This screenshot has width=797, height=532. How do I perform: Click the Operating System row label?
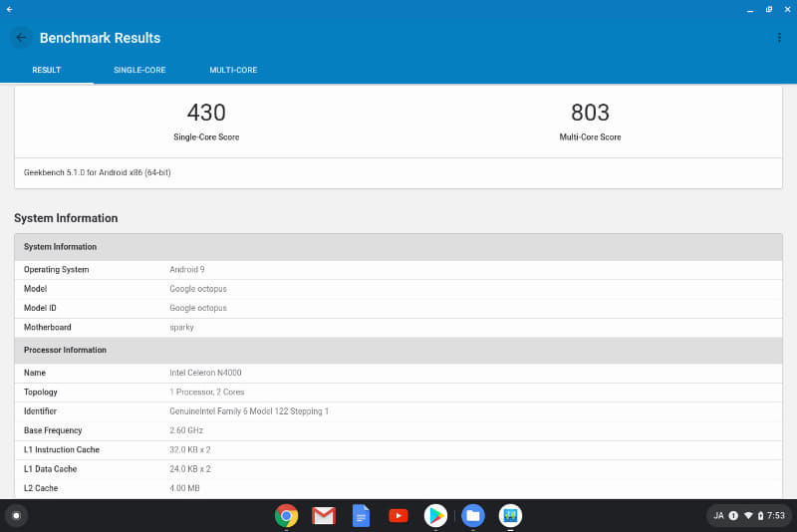click(57, 270)
